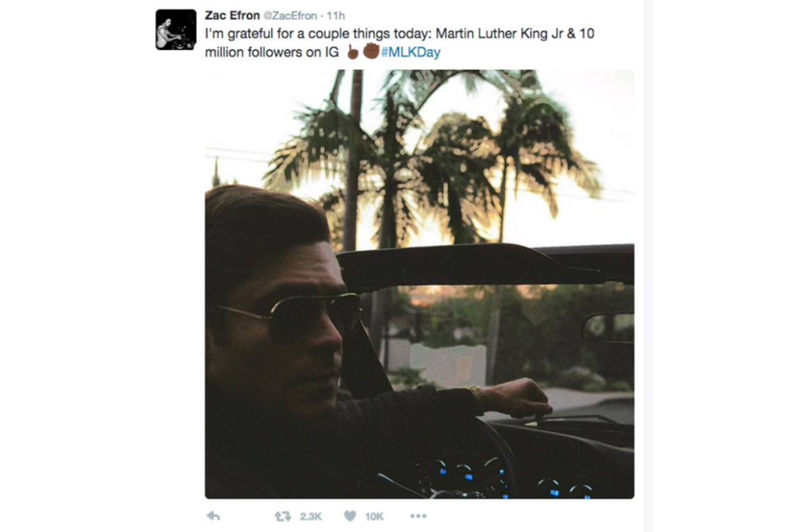This screenshot has width=801, height=532.
Task: Follow the #MLKDay hashtag link
Action: [411, 53]
